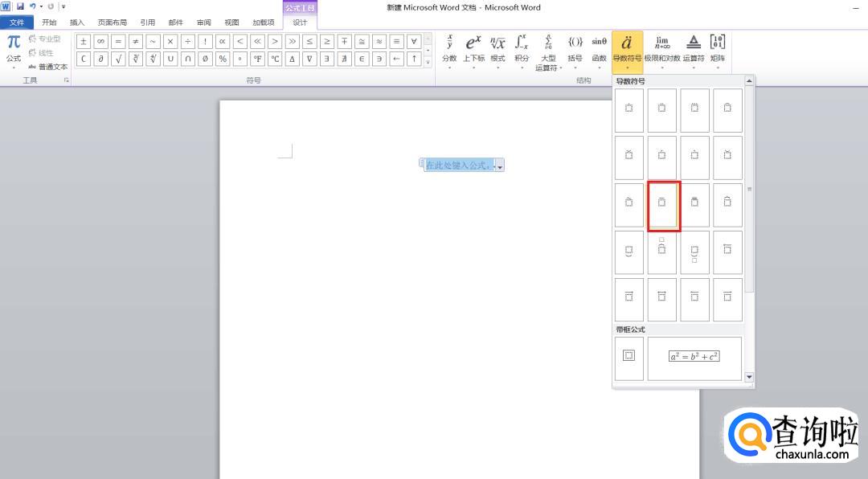This screenshot has width=868, height=479.
Task: Insert the greater-than-or-equal symbol
Action: (327, 42)
